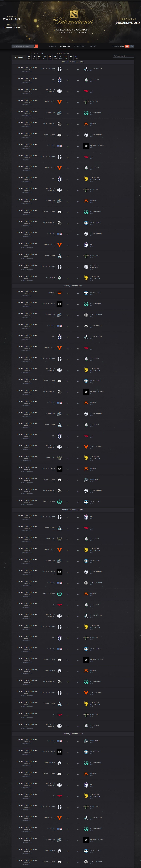Click Team Secret logo in first Team Spirit match

coord(60,135)
